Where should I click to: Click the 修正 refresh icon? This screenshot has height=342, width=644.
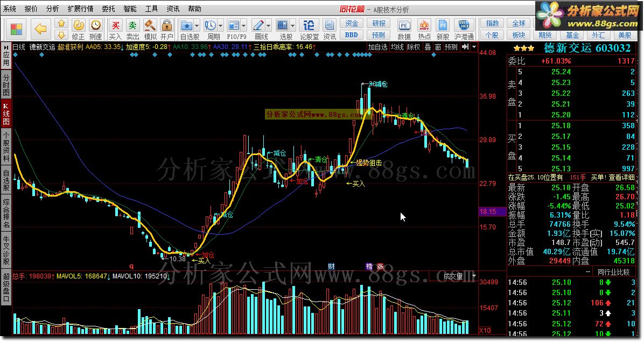[78, 25]
